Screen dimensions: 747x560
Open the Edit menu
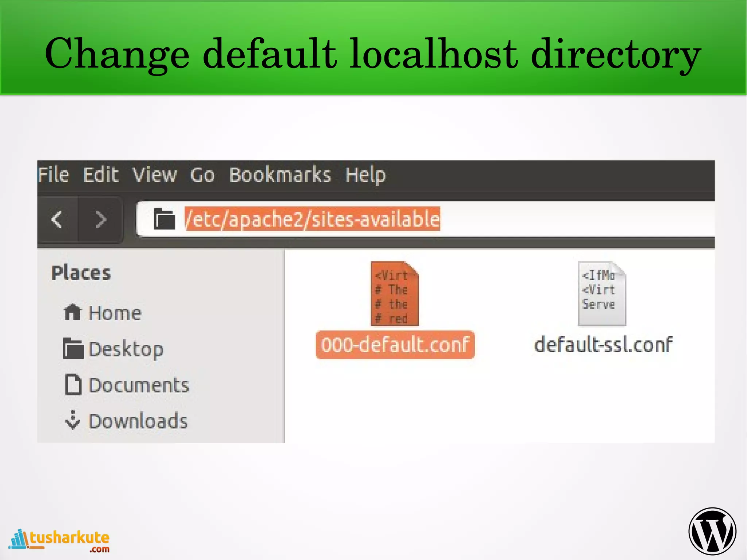[x=101, y=175]
